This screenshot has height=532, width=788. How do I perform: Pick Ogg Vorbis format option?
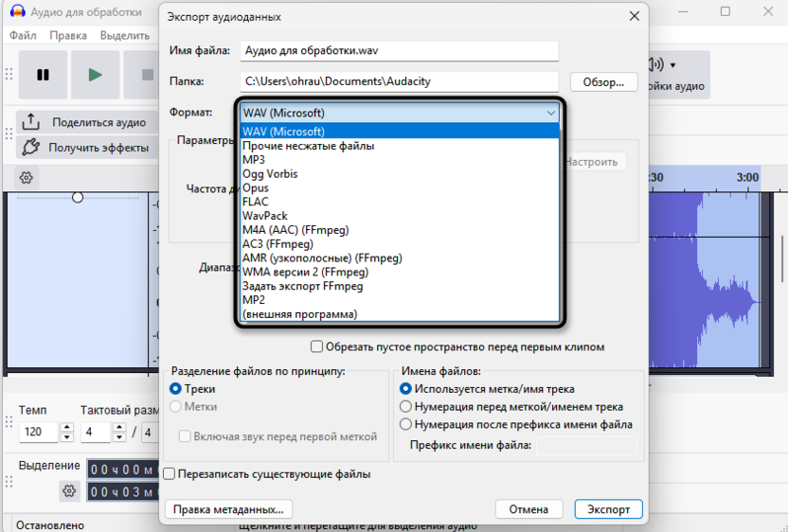pos(400,174)
